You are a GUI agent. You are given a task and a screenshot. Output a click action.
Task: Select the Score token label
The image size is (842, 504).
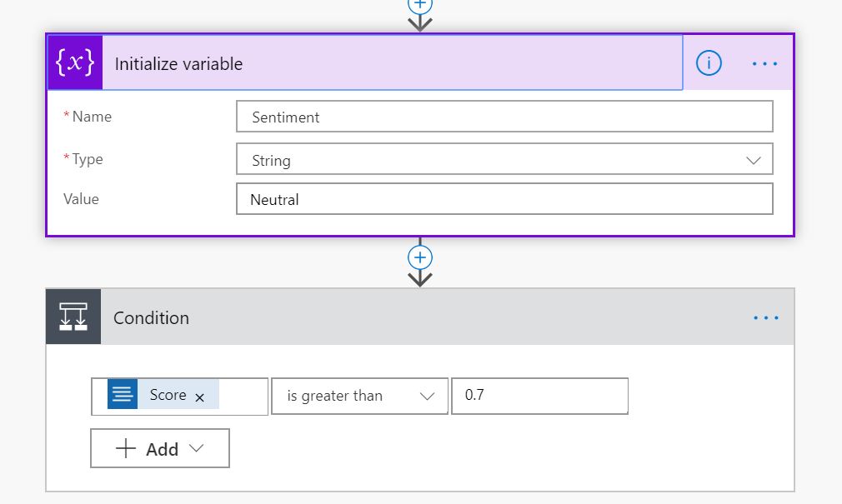pos(168,395)
